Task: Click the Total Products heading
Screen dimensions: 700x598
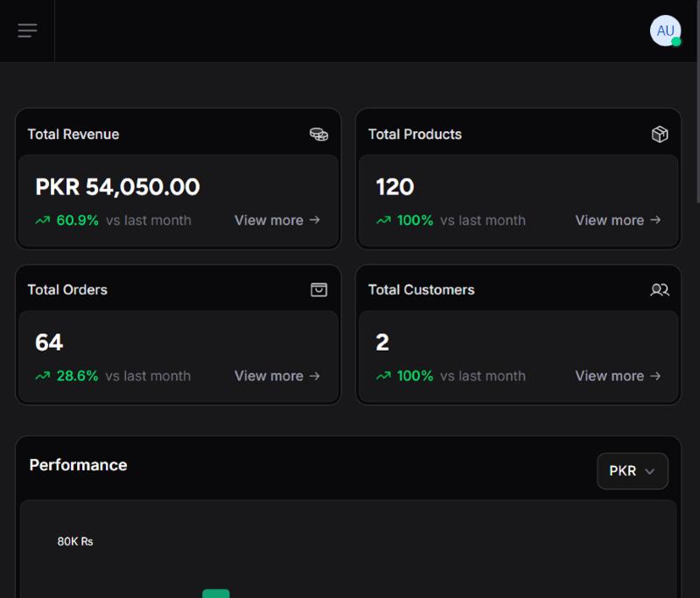Action: pyautogui.click(x=415, y=135)
